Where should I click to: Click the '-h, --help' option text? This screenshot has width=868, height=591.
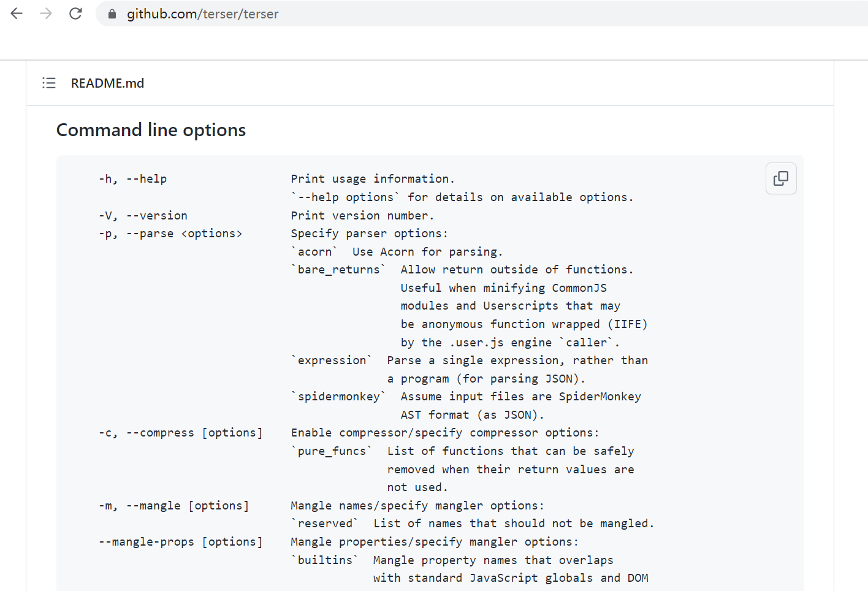click(132, 179)
